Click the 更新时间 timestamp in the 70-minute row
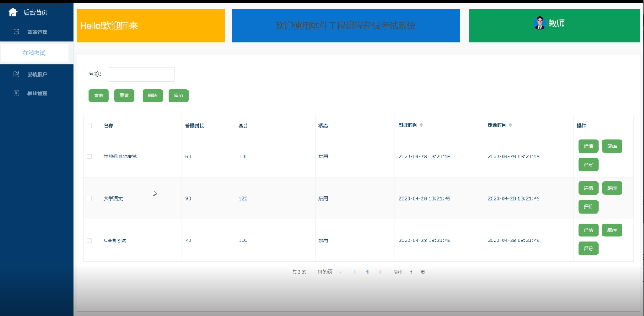 (513, 240)
